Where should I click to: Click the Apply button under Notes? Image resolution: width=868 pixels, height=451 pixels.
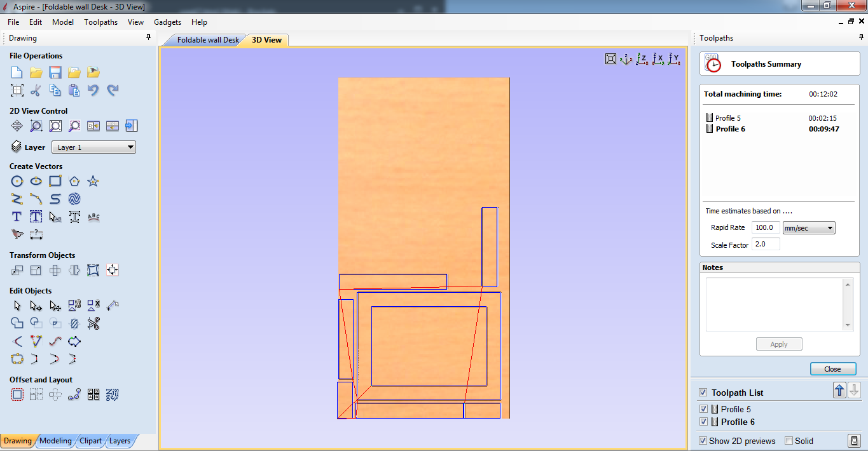coord(779,344)
